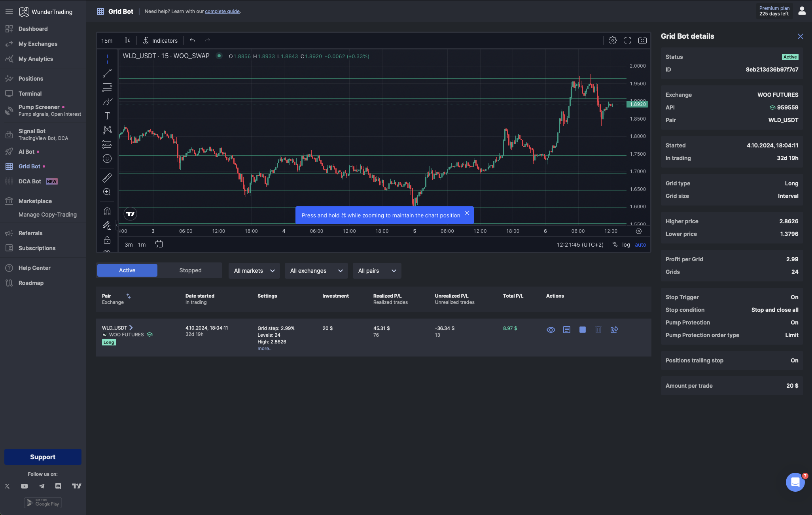Image resolution: width=812 pixels, height=515 pixels.
Task: Switch to the Stopped bots tab
Action: click(190, 270)
